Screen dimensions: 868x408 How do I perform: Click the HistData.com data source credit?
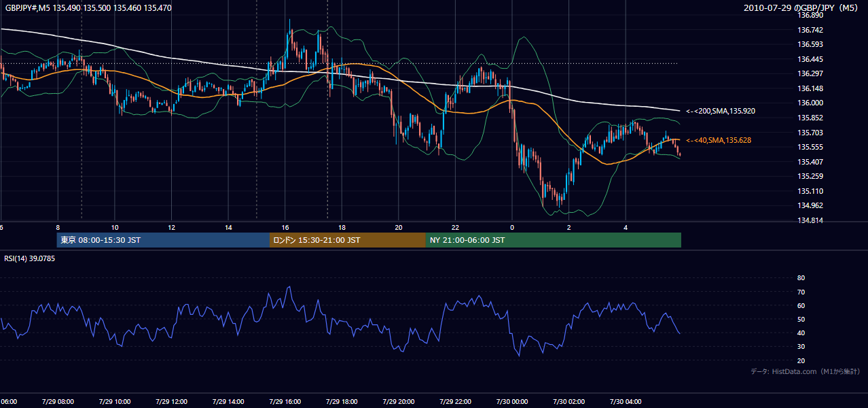coord(806,371)
